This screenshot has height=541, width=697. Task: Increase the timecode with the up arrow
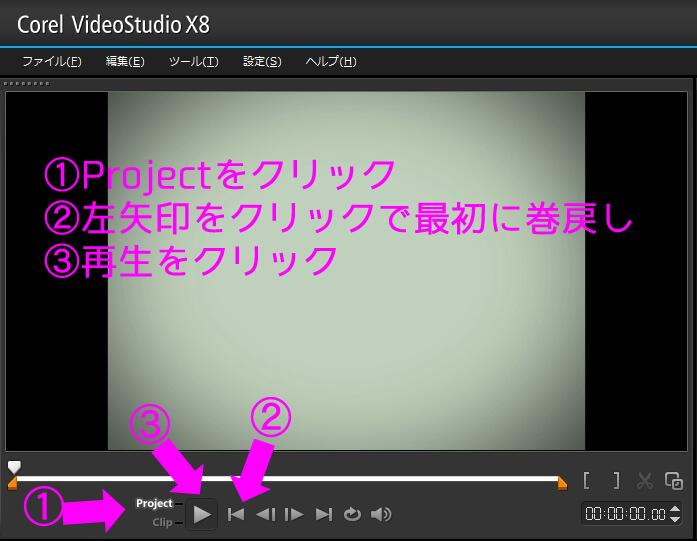coord(675,509)
